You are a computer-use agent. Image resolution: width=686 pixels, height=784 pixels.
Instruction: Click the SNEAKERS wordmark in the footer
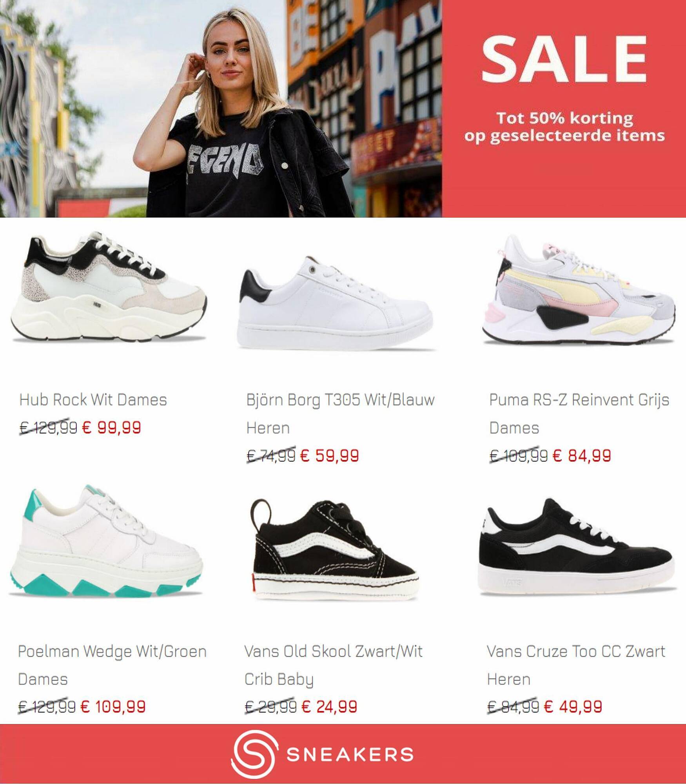point(350,755)
